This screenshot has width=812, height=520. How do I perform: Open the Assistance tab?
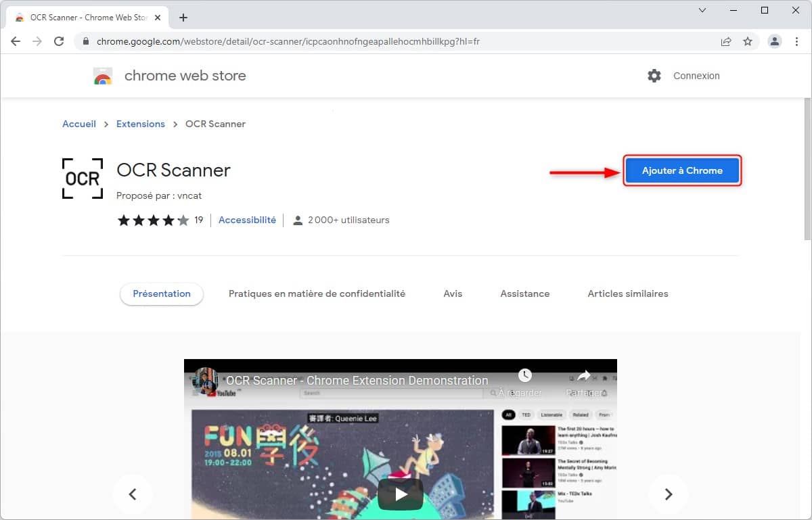[525, 293]
